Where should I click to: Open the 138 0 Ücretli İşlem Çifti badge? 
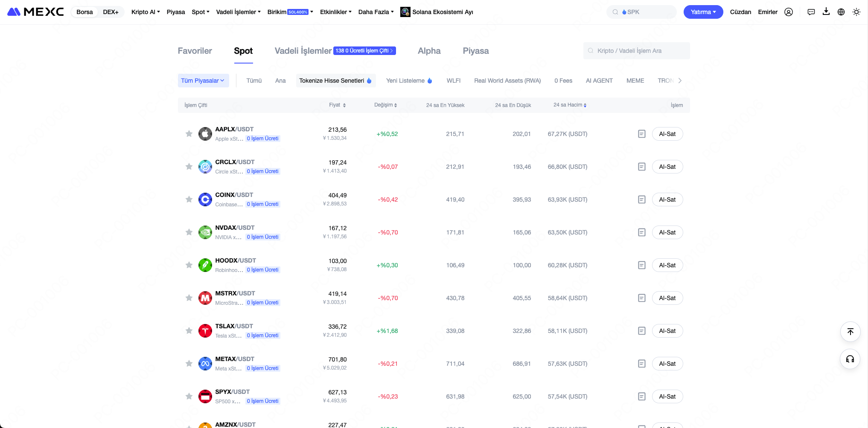pos(364,51)
